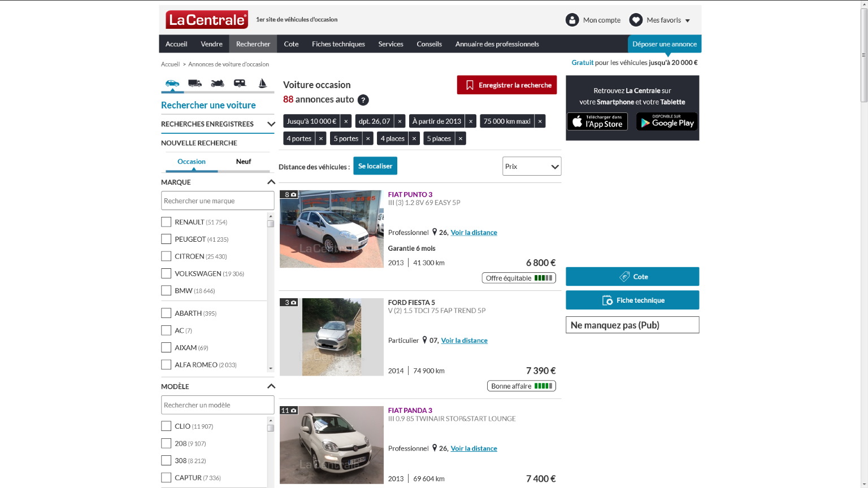Check the VOLKSWAGEN brand checkbox
Image resolution: width=868 pixels, height=488 pixels.
pos(166,273)
